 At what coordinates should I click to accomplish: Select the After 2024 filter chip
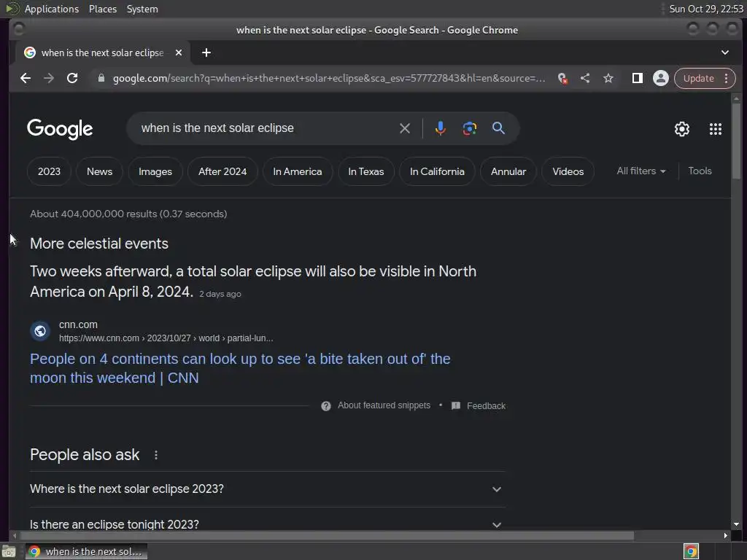pyautogui.click(x=222, y=171)
